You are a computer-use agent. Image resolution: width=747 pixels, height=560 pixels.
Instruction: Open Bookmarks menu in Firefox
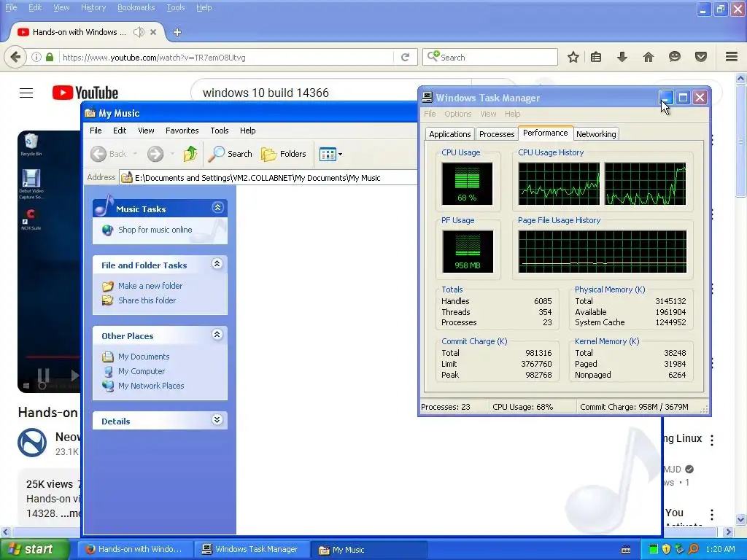pos(136,7)
